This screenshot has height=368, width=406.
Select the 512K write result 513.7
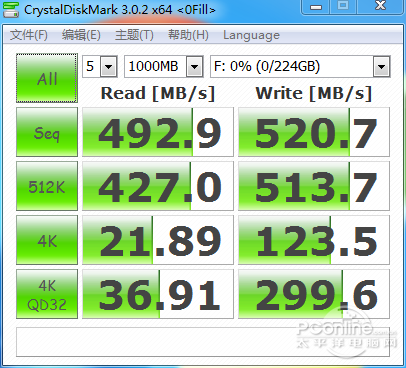314,186
